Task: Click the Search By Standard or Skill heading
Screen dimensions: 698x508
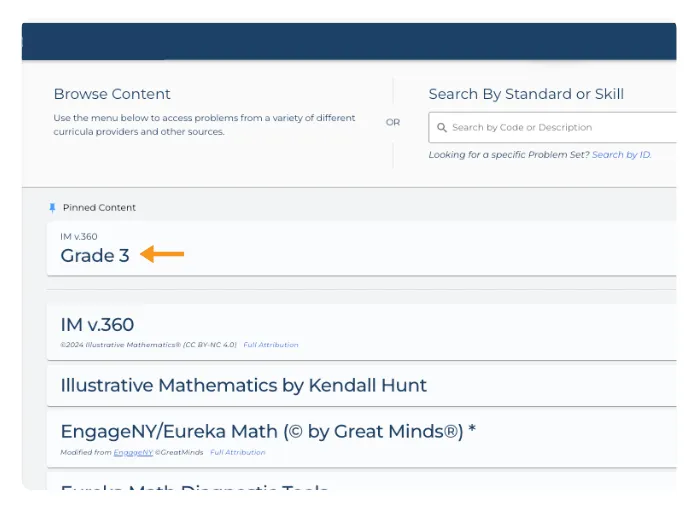Action: [526, 94]
